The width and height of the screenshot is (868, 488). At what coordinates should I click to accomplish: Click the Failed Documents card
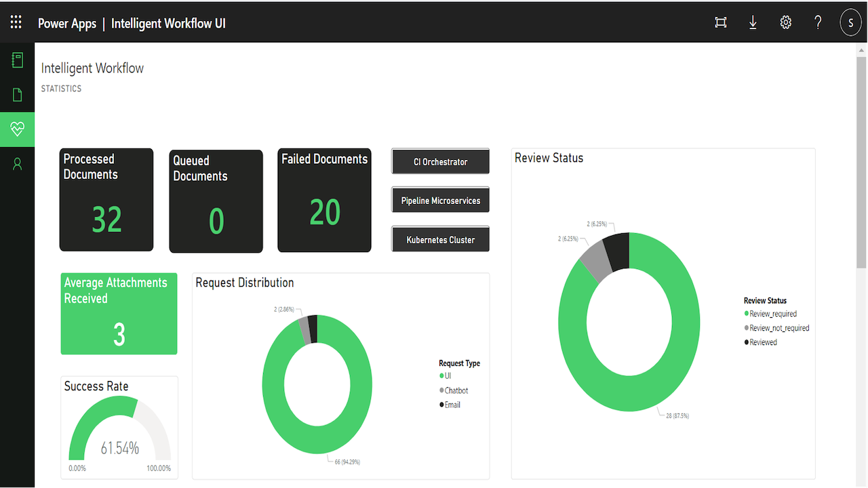[325, 200]
